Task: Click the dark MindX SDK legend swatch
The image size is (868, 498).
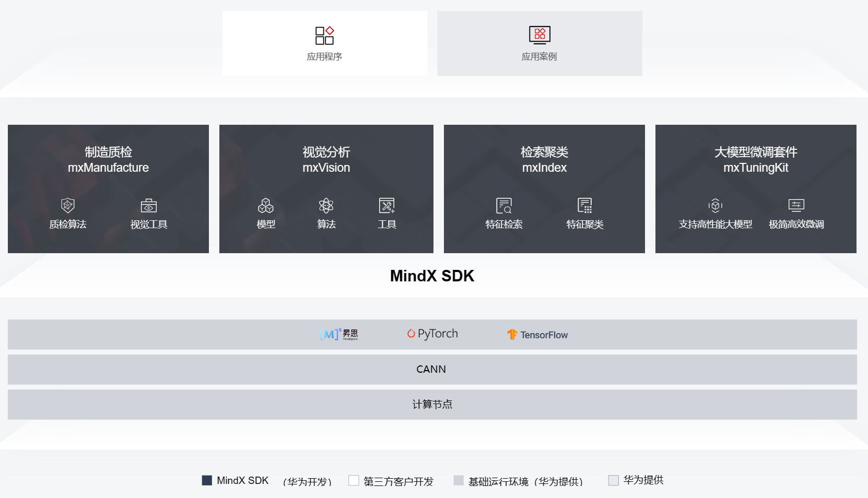Action: (x=207, y=480)
